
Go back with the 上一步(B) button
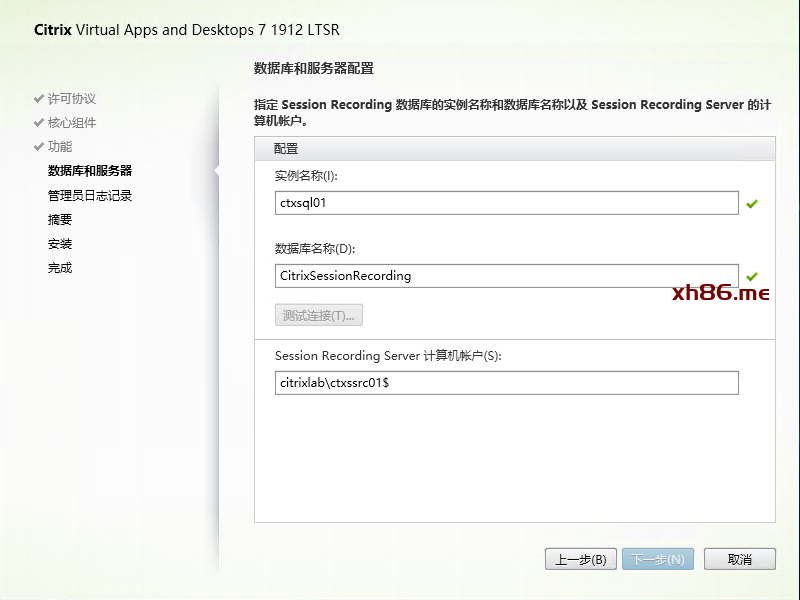[581, 559]
